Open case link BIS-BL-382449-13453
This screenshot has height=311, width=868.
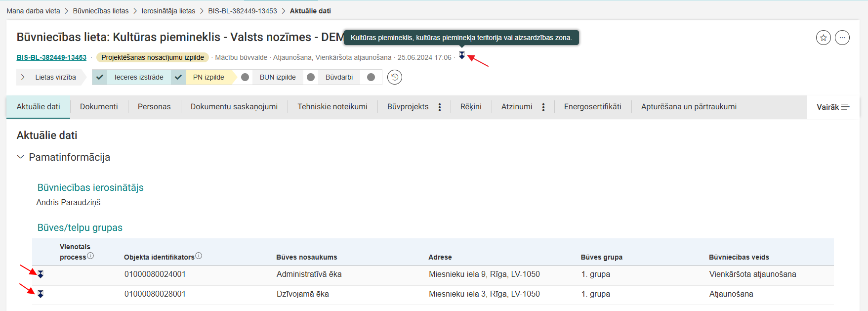pos(51,58)
